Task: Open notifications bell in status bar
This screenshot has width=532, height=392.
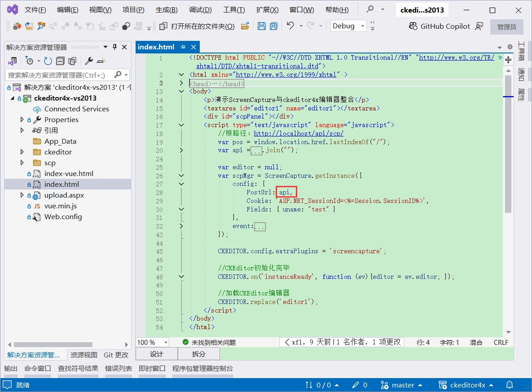Action: click(510, 385)
